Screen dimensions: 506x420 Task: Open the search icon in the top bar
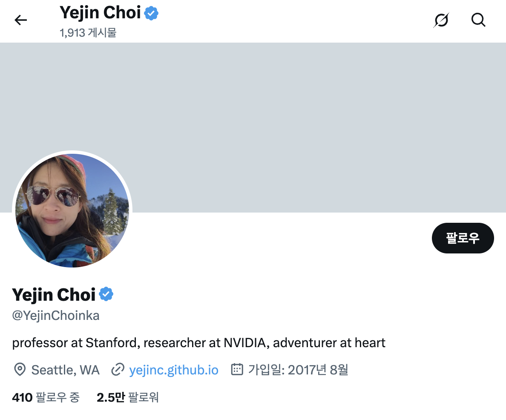[478, 20]
